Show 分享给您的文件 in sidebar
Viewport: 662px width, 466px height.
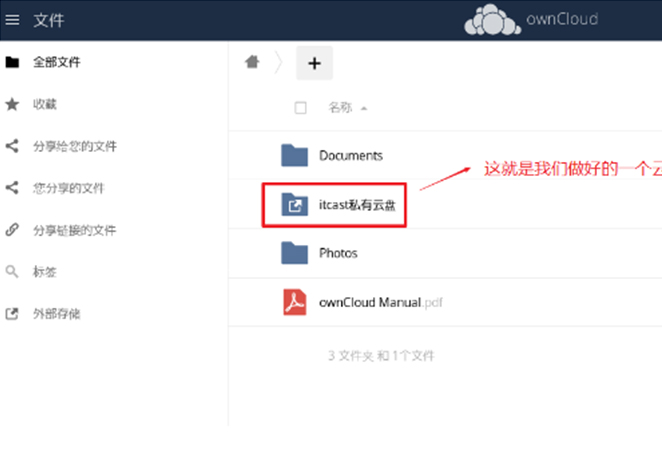[x=75, y=146]
